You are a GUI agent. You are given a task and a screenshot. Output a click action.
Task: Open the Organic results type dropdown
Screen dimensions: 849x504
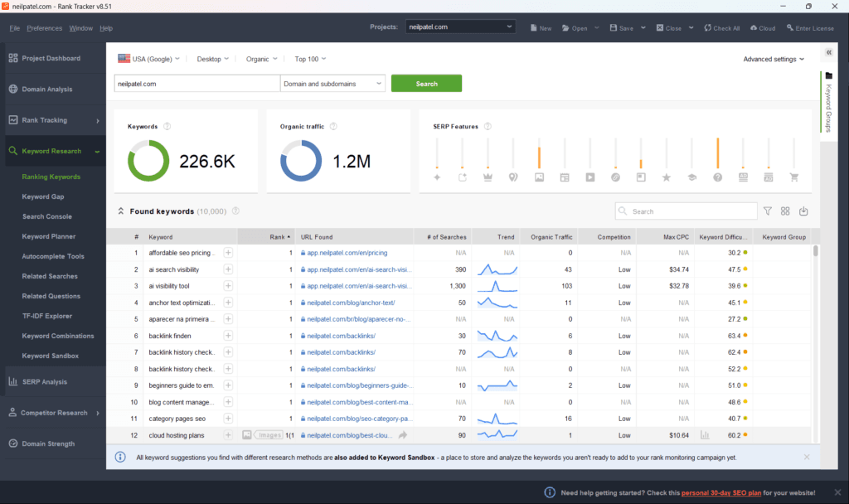261,59
